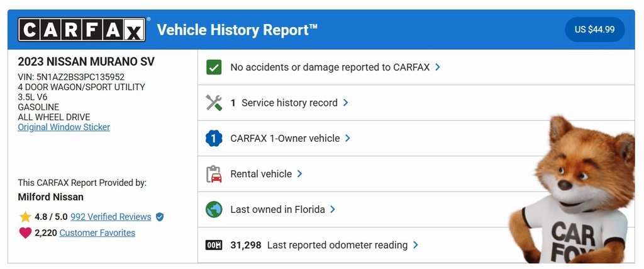Click the pink heart favorites icon
Viewport: 644px width, 269px height.
click(x=25, y=233)
